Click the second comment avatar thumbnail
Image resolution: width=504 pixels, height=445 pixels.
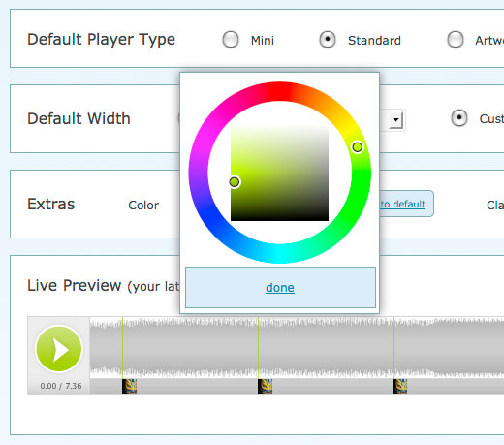click(266, 386)
